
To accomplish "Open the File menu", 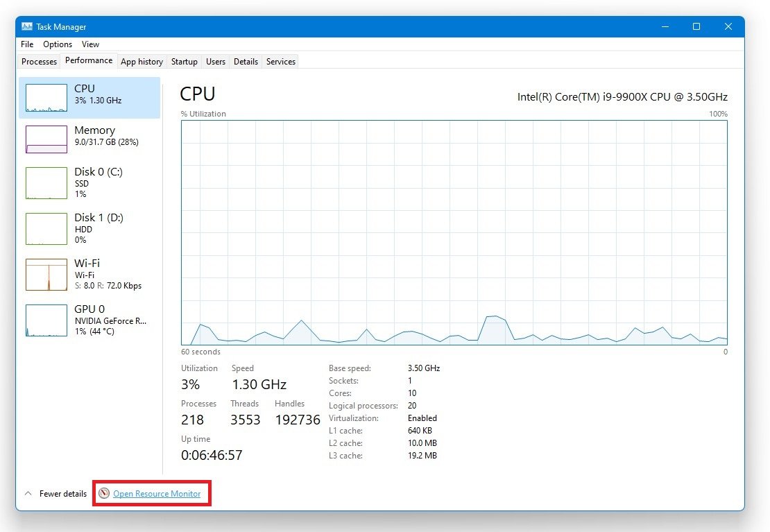I will [26, 44].
